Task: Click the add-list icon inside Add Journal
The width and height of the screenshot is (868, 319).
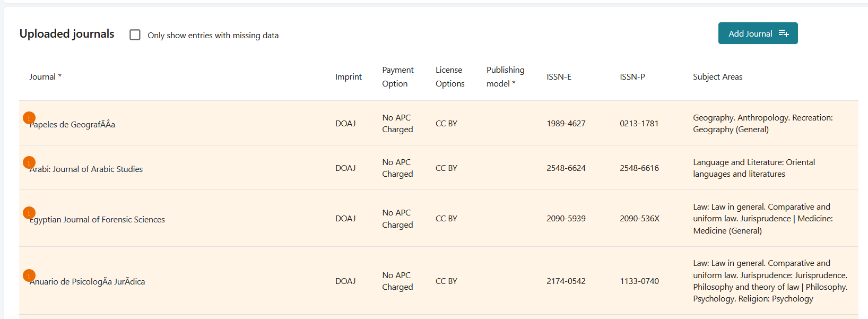Action: (784, 33)
